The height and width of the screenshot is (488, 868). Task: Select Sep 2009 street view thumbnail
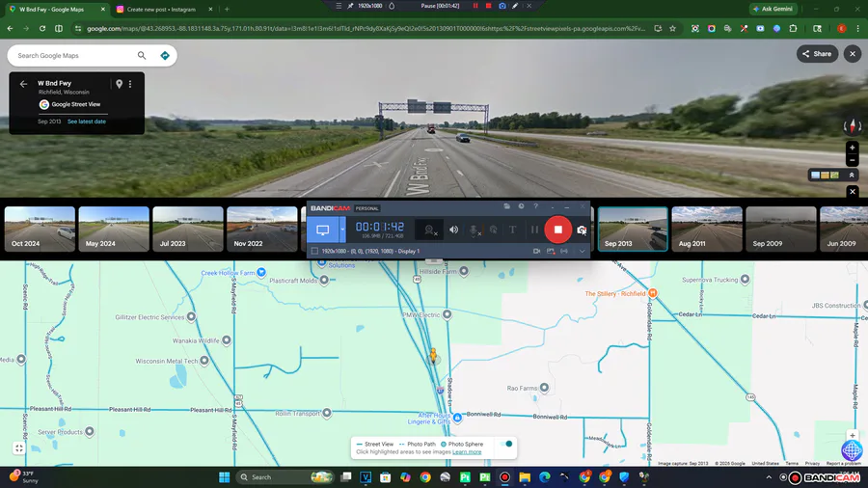pos(781,230)
